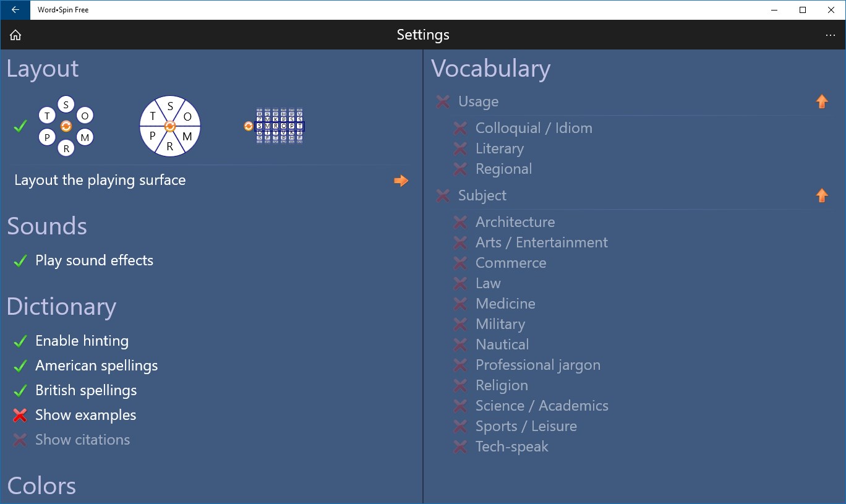The image size is (846, 504).
Task: Click the Layout the playing surface link
Action: (100, 180)
